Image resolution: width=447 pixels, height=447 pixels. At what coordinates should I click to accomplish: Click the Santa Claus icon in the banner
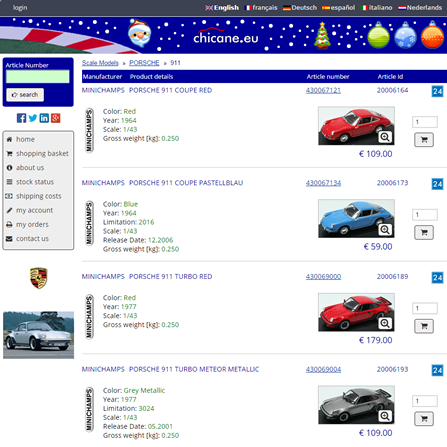click(x=140, y=33)
